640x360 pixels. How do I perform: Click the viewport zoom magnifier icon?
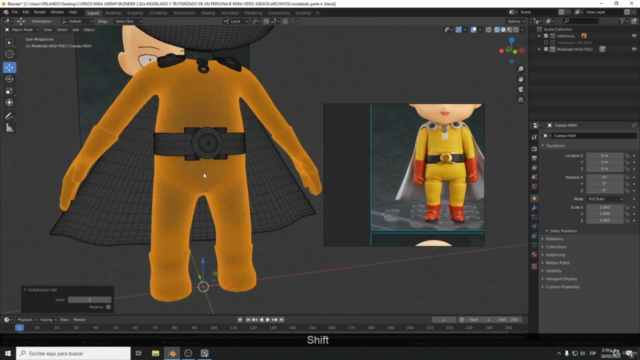520,69
